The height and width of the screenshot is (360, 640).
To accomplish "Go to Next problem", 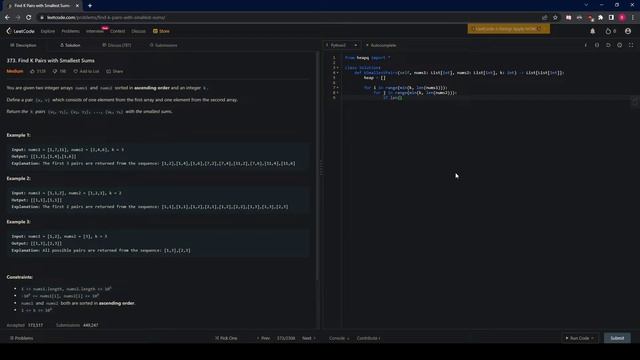I will [309, 338].
